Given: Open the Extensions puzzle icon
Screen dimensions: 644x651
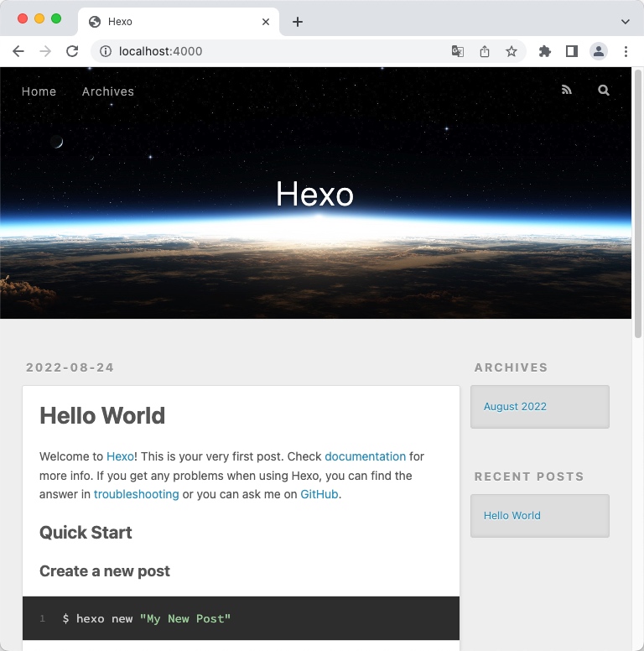Looking at the screenshot, I should 545,51.
